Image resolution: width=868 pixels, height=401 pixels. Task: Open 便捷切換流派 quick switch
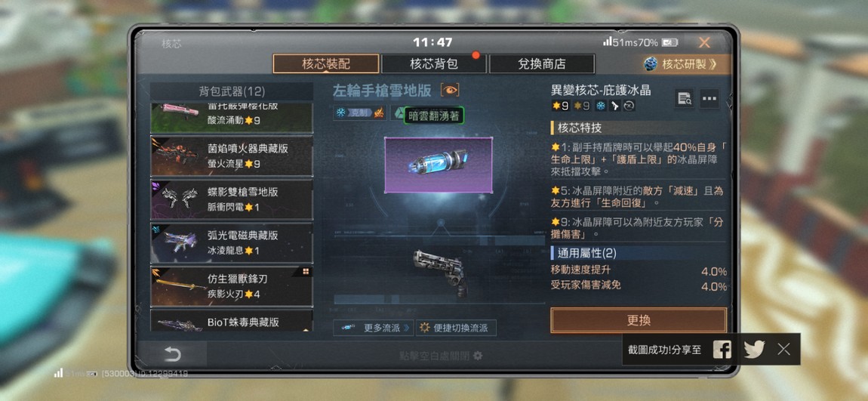456,327
